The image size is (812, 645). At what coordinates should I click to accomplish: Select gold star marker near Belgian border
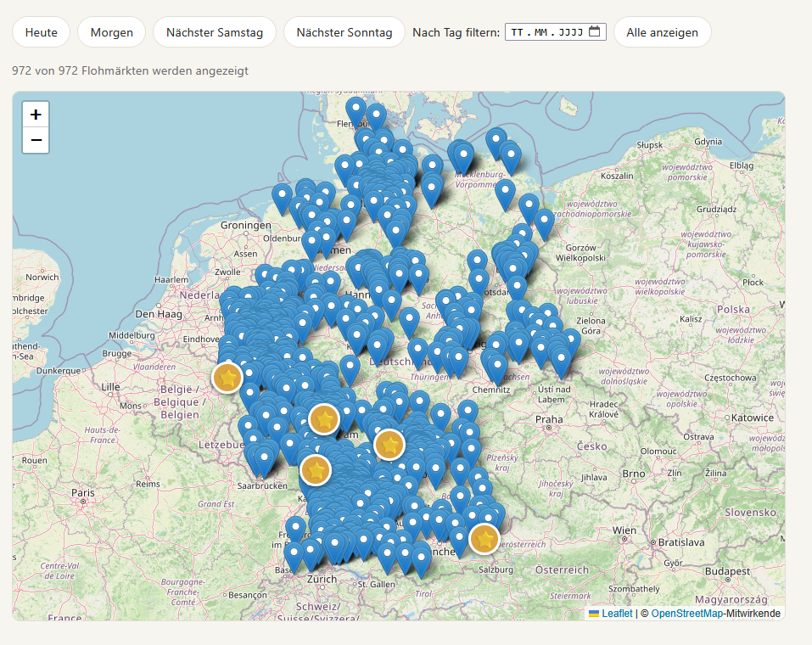(227, 377)
